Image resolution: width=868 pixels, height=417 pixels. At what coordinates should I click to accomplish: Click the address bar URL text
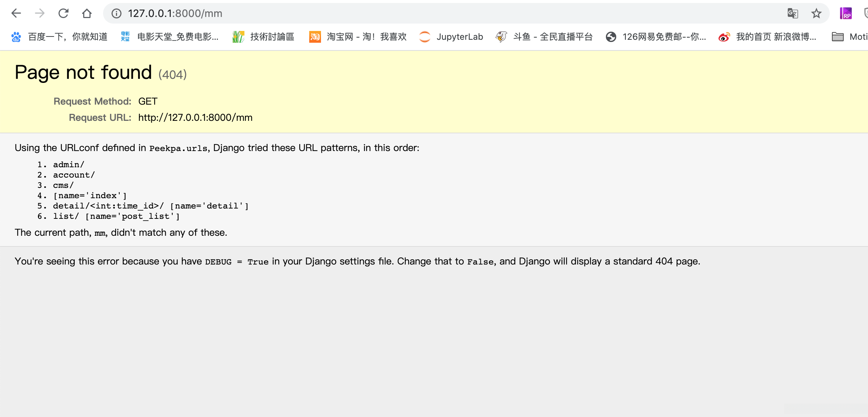point(175,14)
